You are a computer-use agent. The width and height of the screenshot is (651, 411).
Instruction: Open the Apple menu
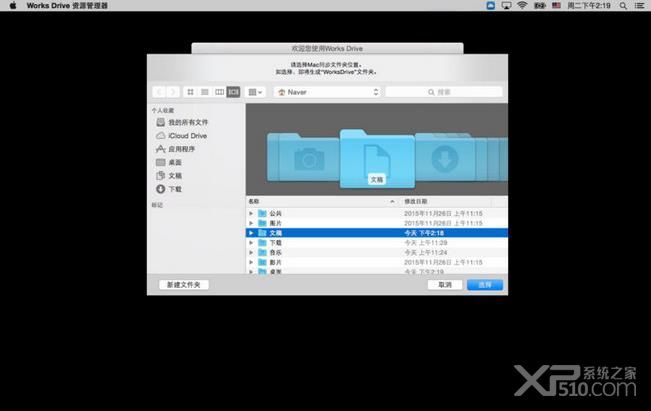pos(13,5)
